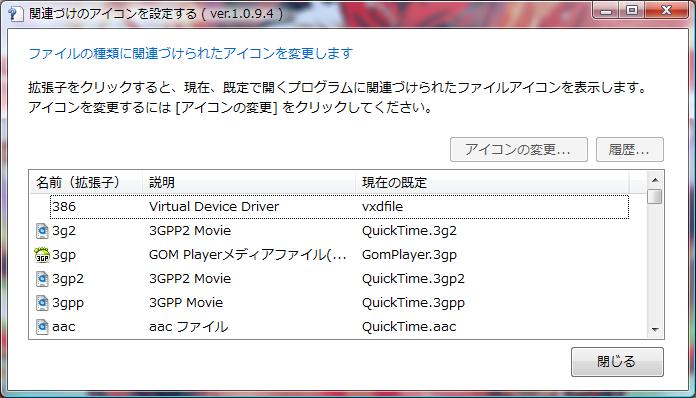Select the aac extension entry
Viewport: 696px width, 398px height.
63,327
